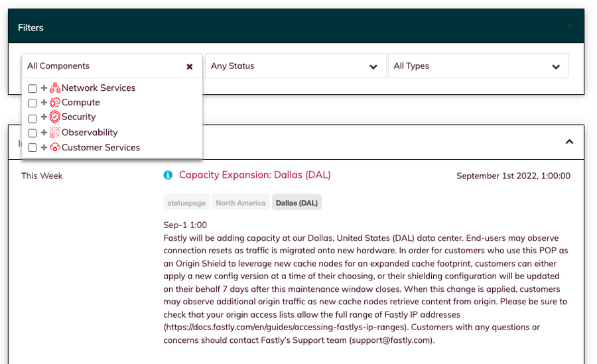Select the Observability label
This screenshot has height=364, width=597.
(90, 132)
